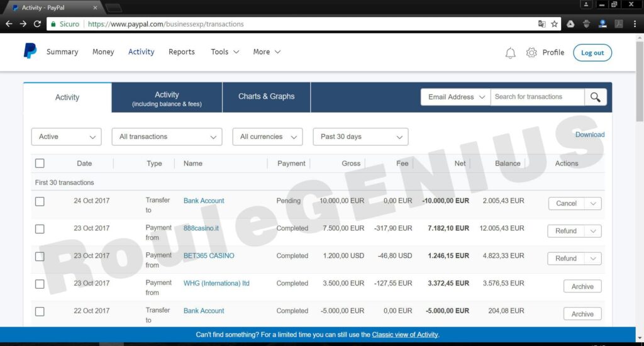Go to Summary in navigation
This screenshot has height=346, width=644.
(62, 52)
